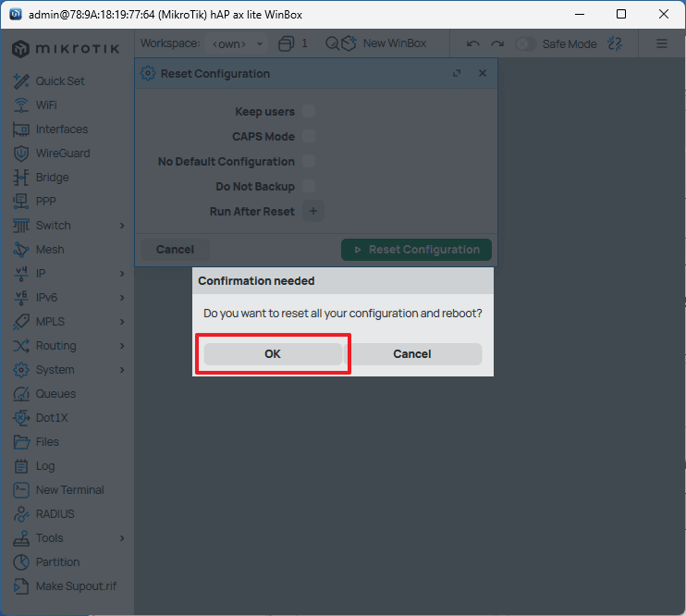686x616 pixels.
Task: Click the redo arrow in toolbar
Action: coord(497,43)
